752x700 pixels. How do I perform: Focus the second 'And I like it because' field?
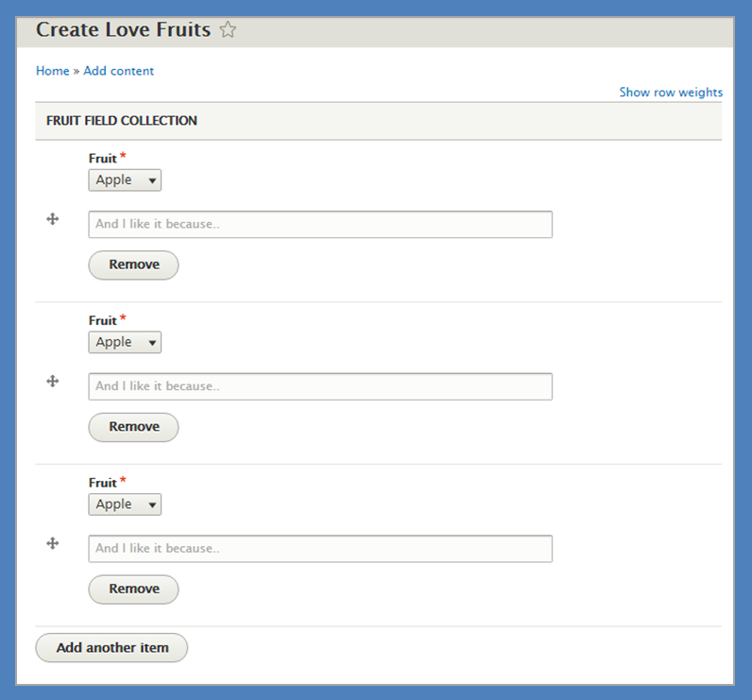(320, 386)
